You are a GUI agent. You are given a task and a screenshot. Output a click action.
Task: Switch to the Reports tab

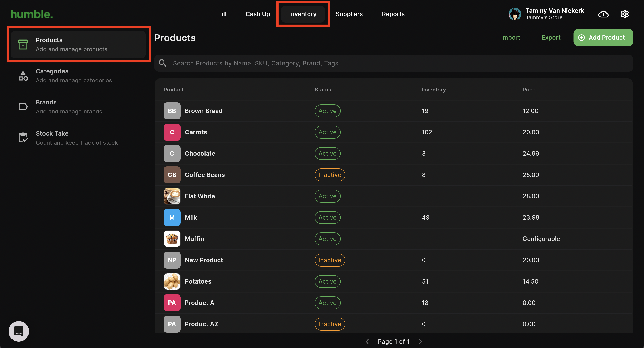tap(393, 14)
